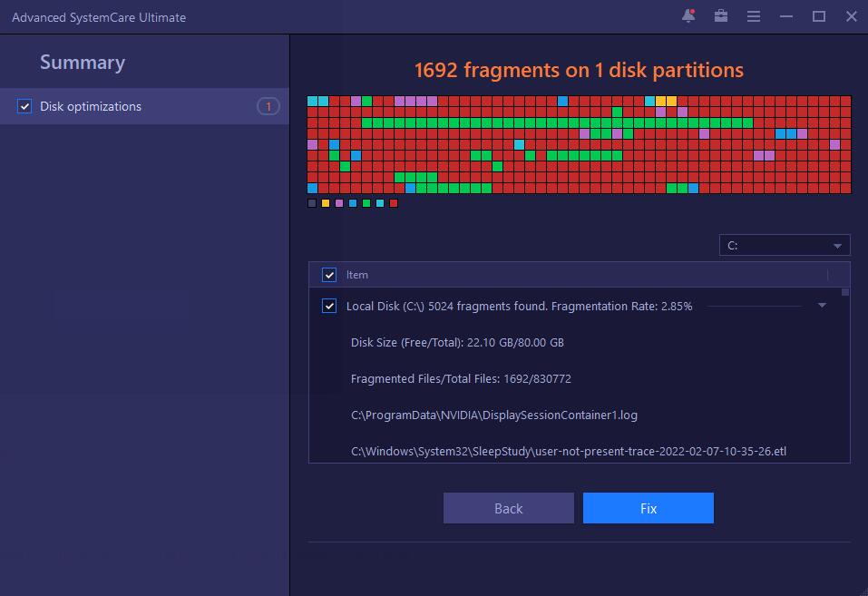
Task: Minimize the Advanced SystemCare window
Action: pyautogui.click(x=786, y=16)
